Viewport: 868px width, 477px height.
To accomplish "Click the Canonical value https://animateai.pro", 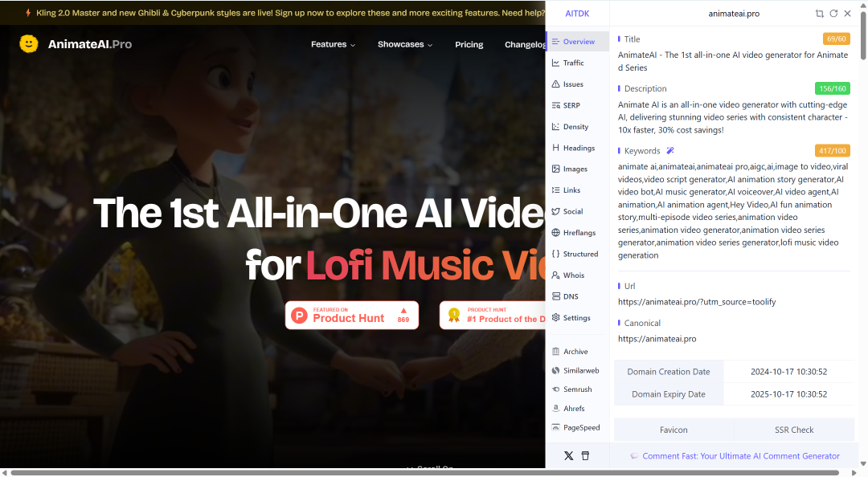I will pos(657,339).
